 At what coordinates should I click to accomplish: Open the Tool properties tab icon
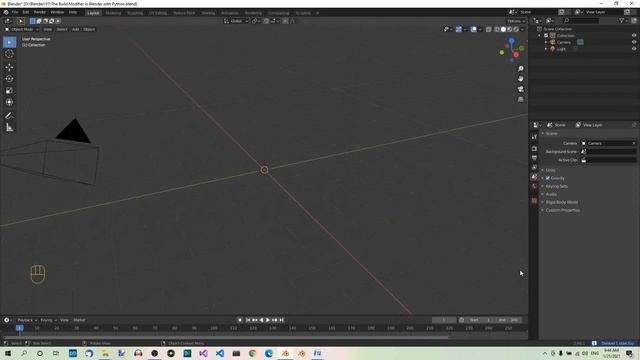click(x=534, y=137)
